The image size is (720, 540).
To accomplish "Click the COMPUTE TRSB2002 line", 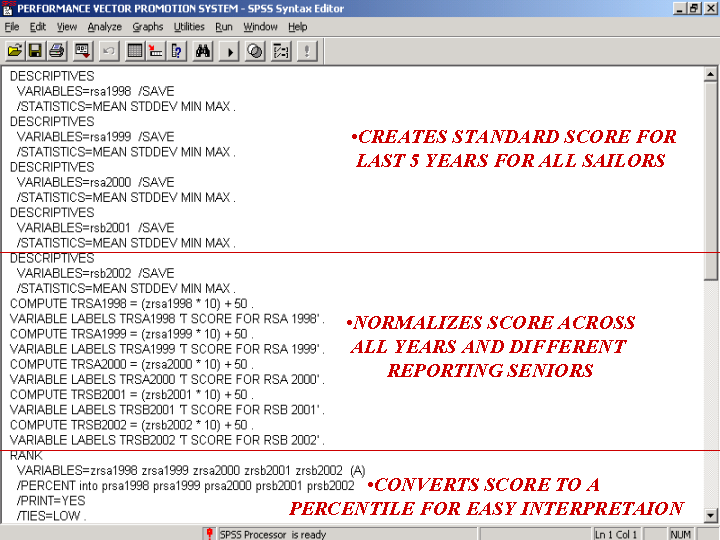I will (x=132, y=425).
